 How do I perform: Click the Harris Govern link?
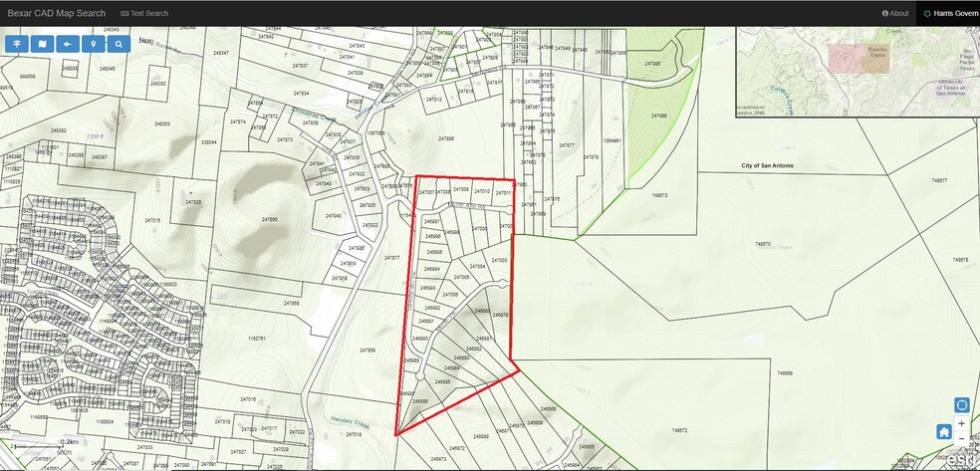952,13
